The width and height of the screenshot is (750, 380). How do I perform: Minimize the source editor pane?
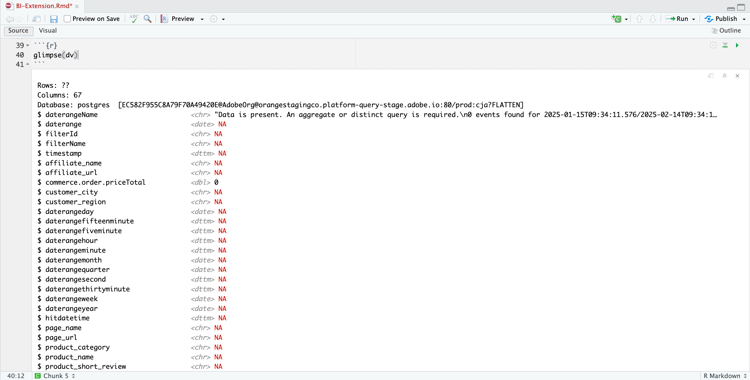tap(730, 8)
